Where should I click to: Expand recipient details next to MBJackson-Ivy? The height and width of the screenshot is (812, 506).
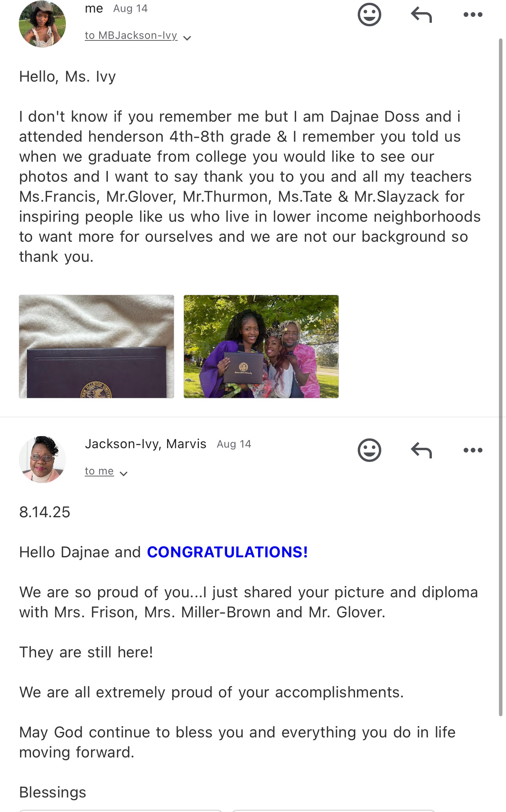click(187, 38)
